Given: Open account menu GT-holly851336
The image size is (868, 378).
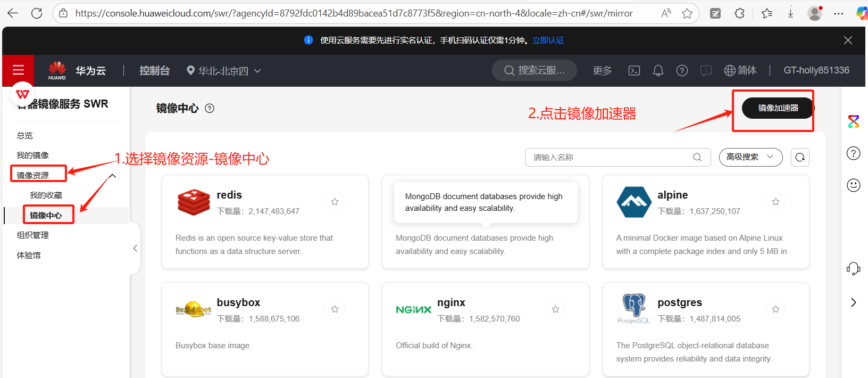Looking at the screenshot, I should coord(816,70).
